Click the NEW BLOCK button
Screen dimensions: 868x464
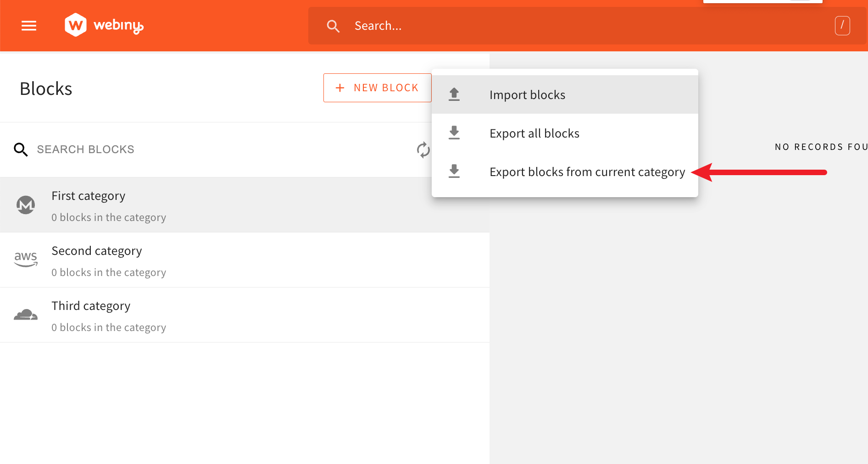pos(377,88)
